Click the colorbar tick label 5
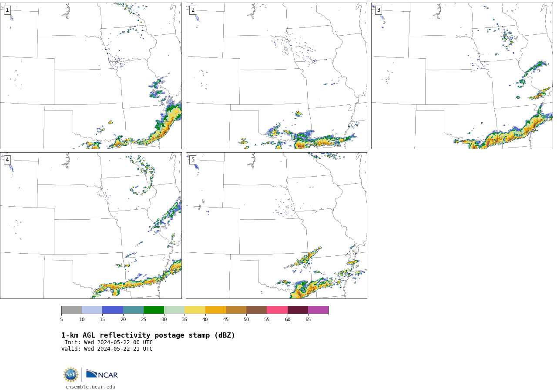This screenshot has width=557, height=392. click(x=61, y=319)
